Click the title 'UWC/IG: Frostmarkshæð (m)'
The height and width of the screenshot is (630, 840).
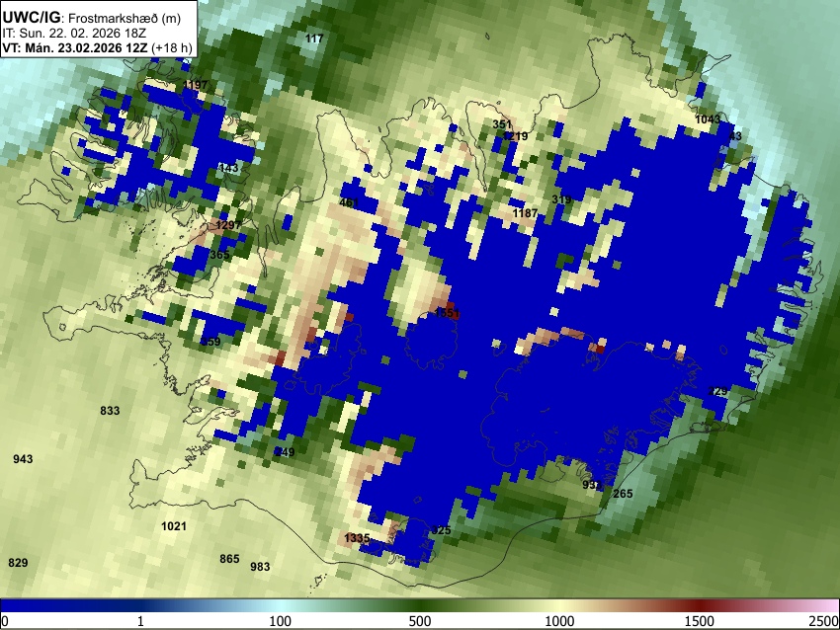coord(92,18)
